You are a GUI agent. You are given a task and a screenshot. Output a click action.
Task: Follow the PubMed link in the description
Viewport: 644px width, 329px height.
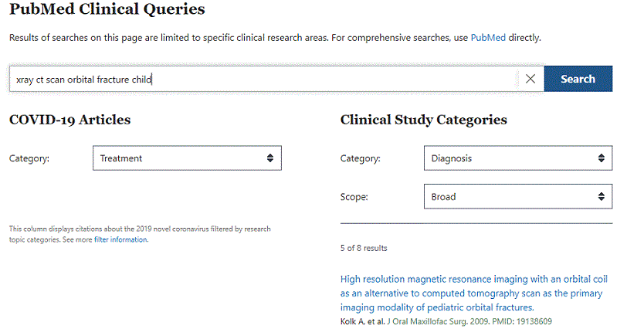(x=488, y=38)
